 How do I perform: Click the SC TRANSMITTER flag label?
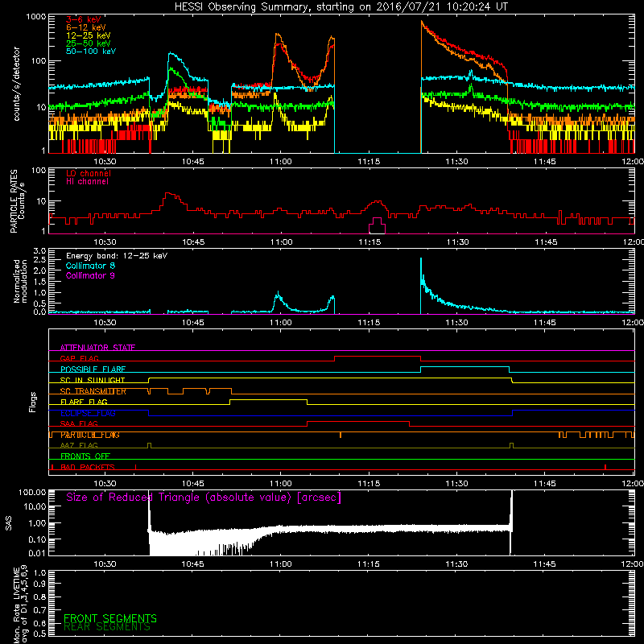click(x=93, y=391)
